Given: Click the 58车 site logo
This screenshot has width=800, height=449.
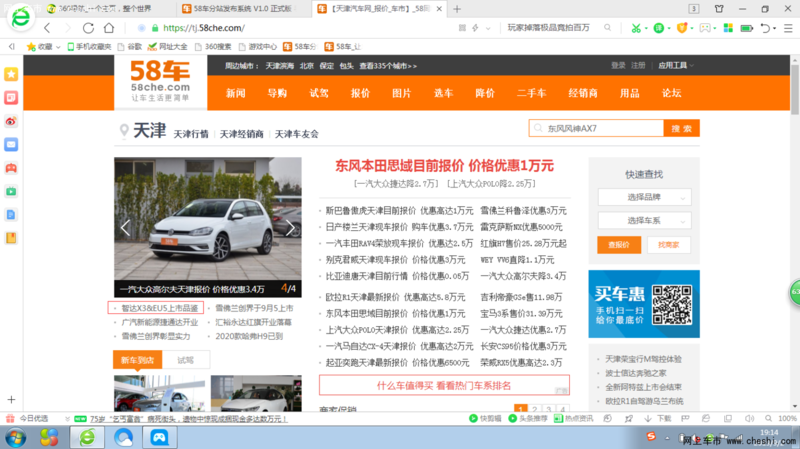Looking at the screenshot, I should [x=160, y=82].
